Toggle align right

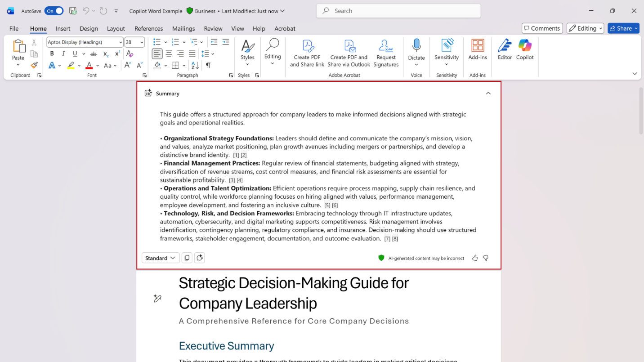180,54
